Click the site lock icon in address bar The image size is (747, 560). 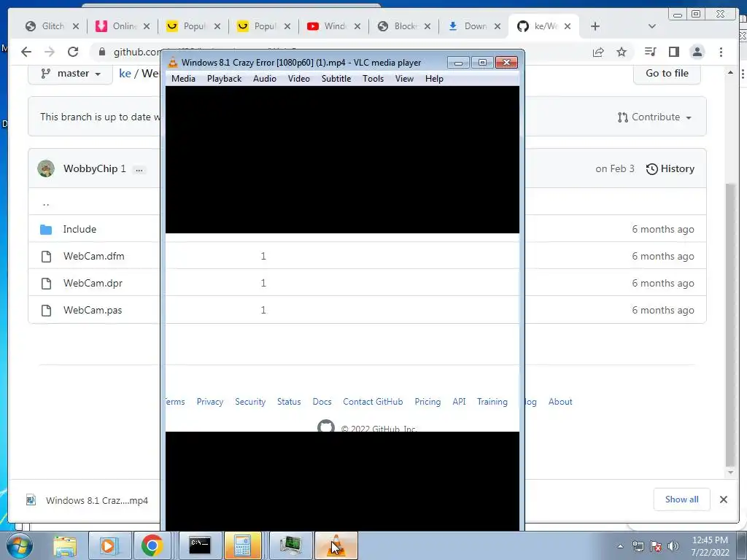[x=101, y=52]
